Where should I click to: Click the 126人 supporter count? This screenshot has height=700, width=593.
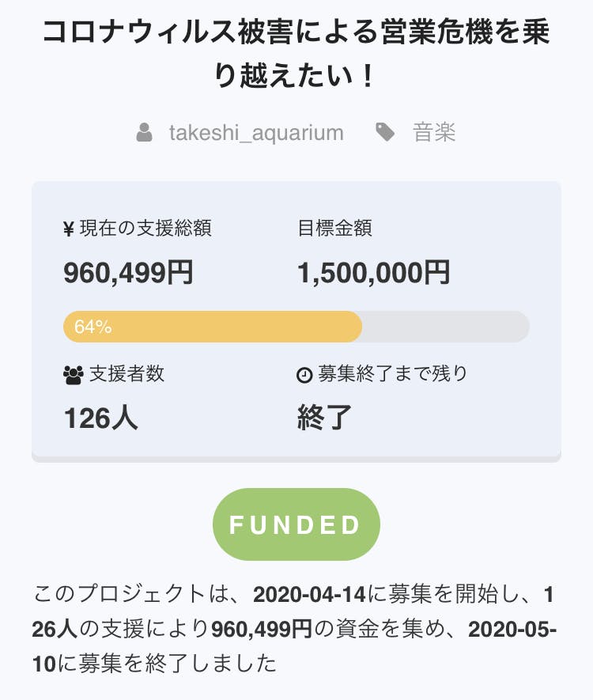click(100, 417)
